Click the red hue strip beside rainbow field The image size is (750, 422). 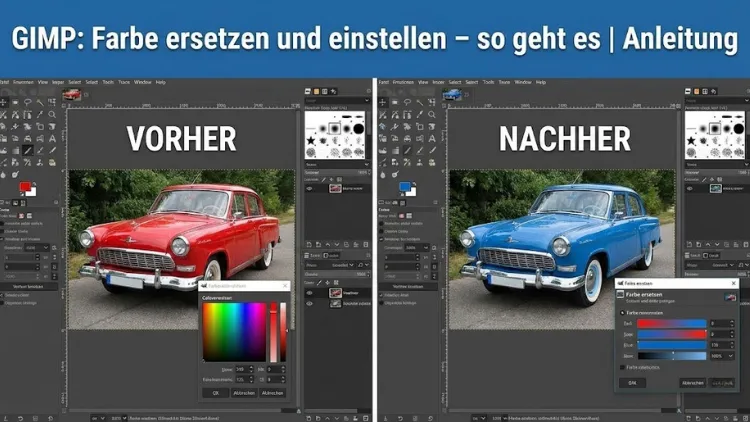pyautogui.click(x=273, y=332)
